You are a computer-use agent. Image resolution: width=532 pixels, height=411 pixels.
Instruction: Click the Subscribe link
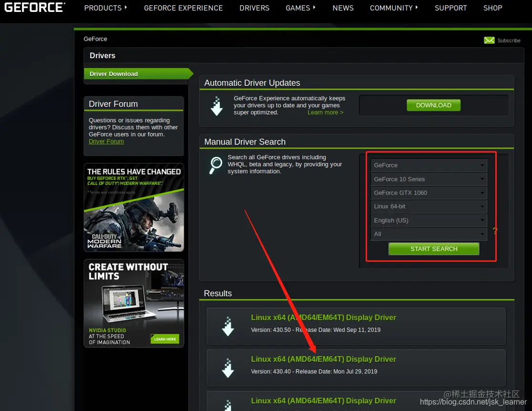point(509,41)
